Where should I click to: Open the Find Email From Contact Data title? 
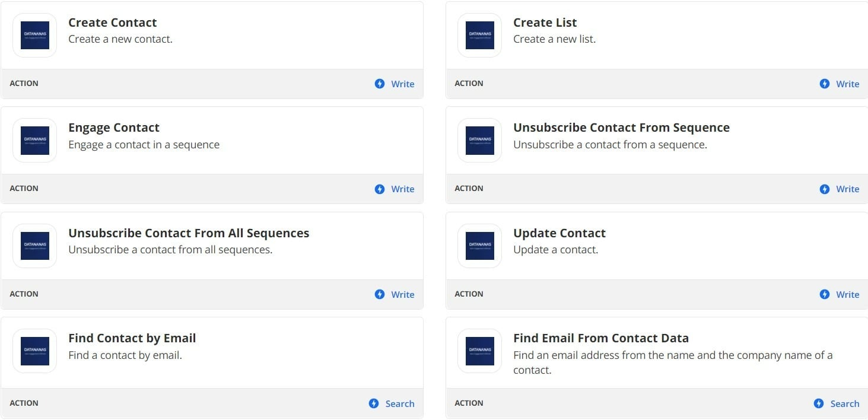pos(601,338)
